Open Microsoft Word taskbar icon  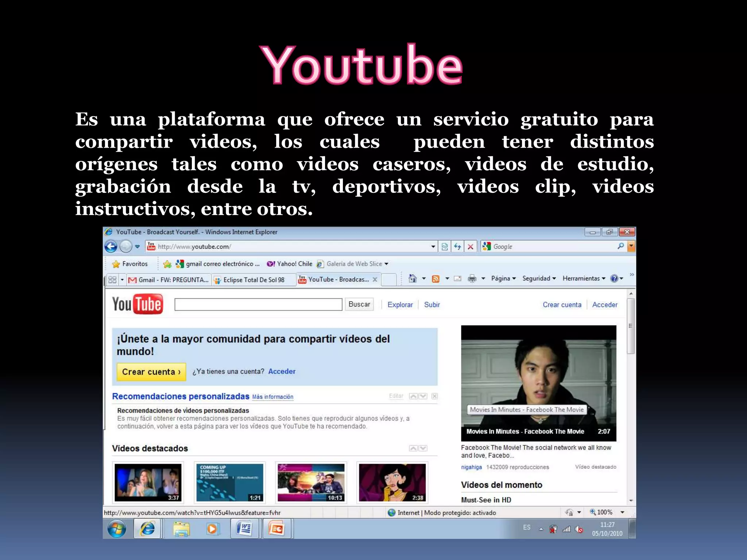point(245,529)
